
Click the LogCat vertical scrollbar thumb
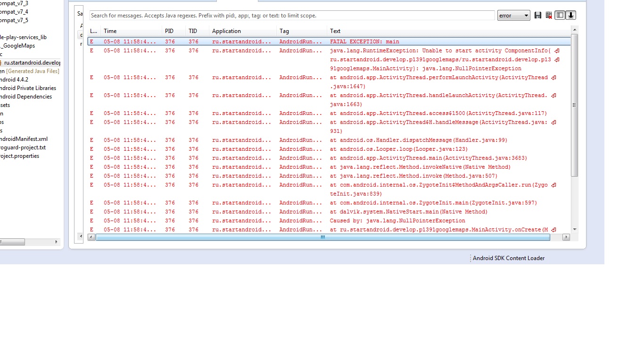click(574, 105)
